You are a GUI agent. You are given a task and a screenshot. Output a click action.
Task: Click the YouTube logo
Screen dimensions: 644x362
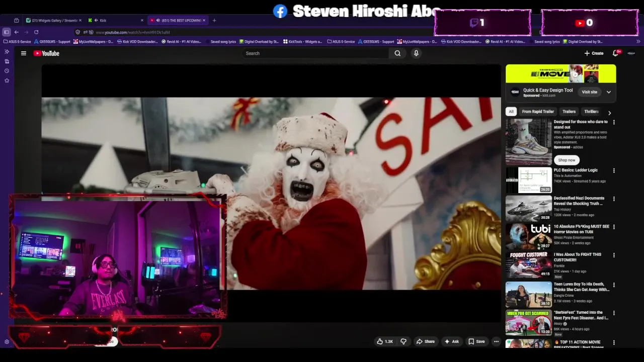(46, 53)
